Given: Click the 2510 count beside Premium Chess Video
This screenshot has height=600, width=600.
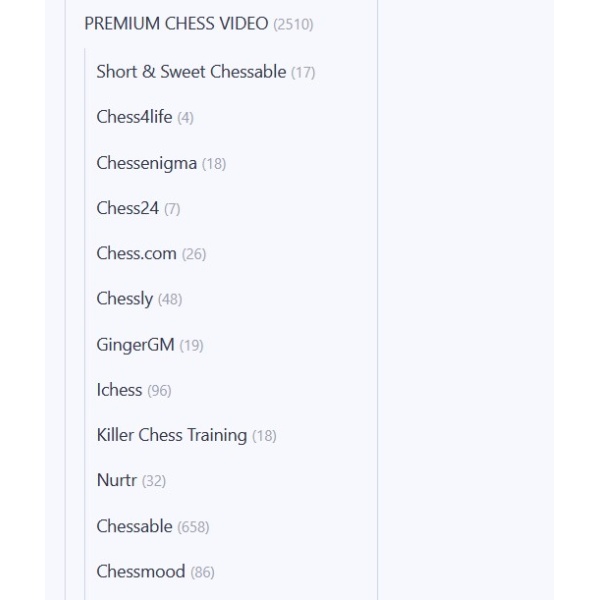Looking at the screenshot, I should click(x=293, y=25).
